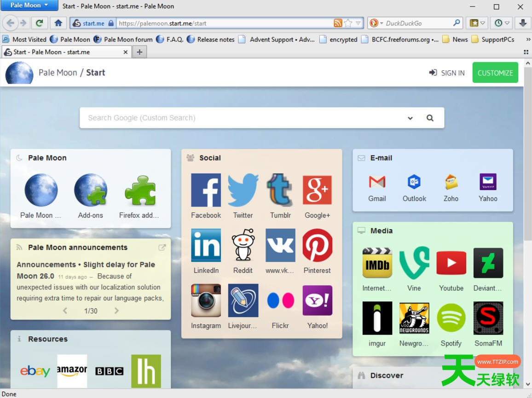Open the SomaFM icon
532x398 pixels.
[x=488, y=318]
